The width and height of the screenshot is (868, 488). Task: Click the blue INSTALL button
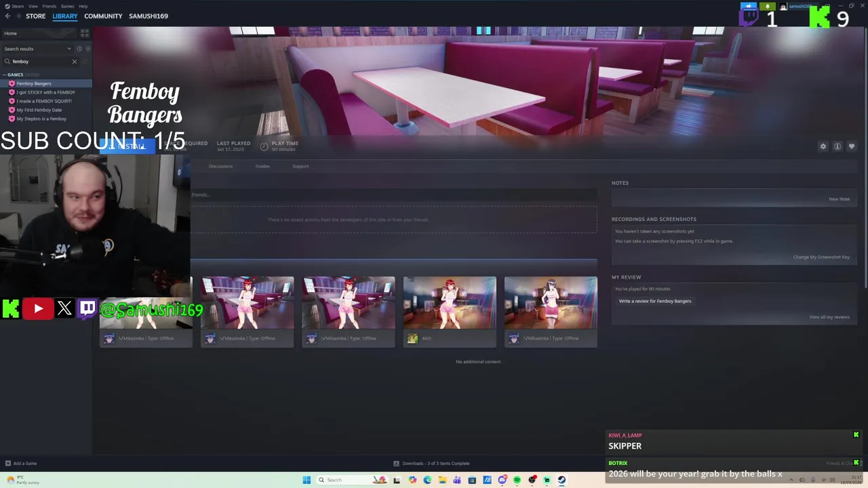pos(129,146)
